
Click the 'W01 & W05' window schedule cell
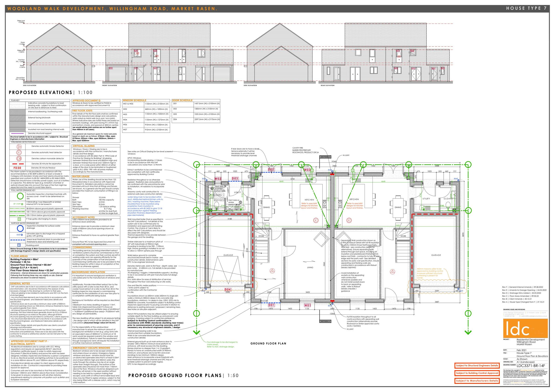(133, 104)
